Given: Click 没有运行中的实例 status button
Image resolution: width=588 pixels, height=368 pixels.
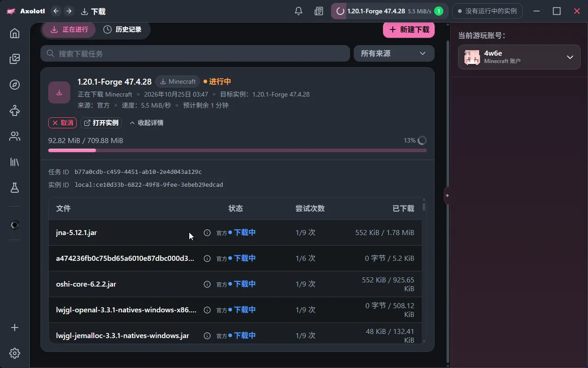Looking at the screenshot, I should pos(487,11).
